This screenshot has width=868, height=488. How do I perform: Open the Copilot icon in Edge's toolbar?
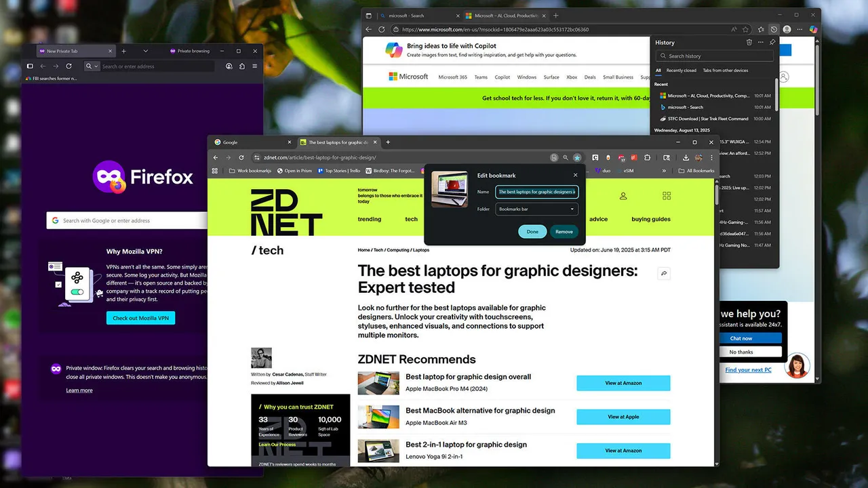813,30
